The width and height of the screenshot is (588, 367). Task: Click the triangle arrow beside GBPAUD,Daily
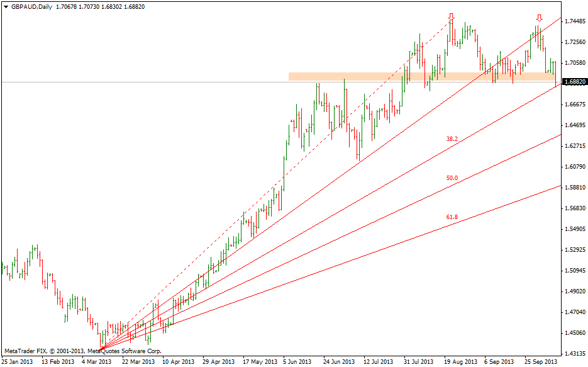(x=6, y=6)
